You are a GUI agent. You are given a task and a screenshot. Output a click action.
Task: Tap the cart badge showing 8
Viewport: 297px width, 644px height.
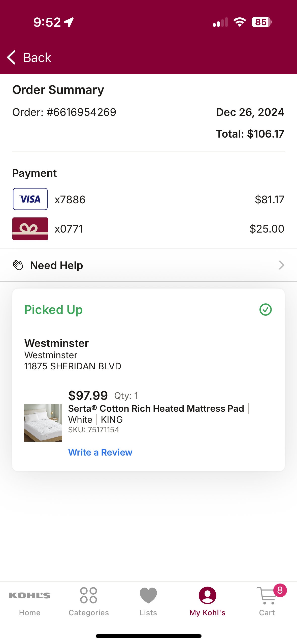pos(280,590)
